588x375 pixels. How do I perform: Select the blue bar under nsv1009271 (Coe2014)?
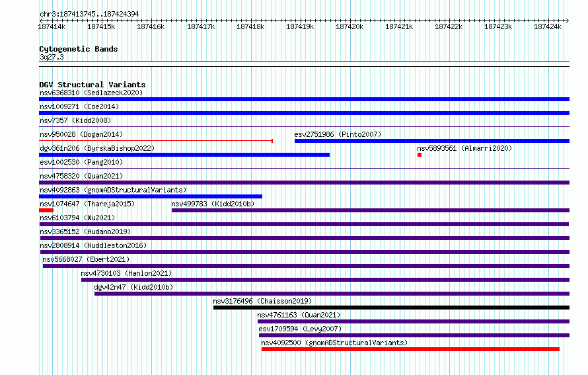click(304, 113)
